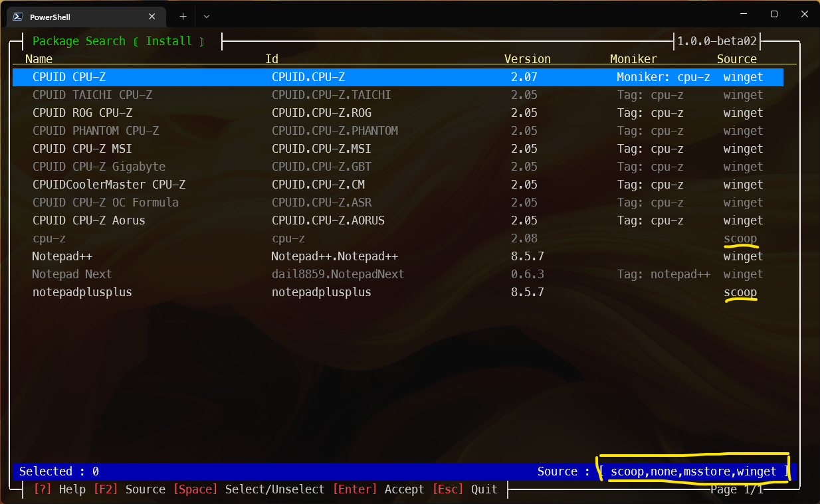The width and height of the screenshot is (820, 504).
Task: Click the Moniker: cpu-z cell
Action: (x=663, y=77)
